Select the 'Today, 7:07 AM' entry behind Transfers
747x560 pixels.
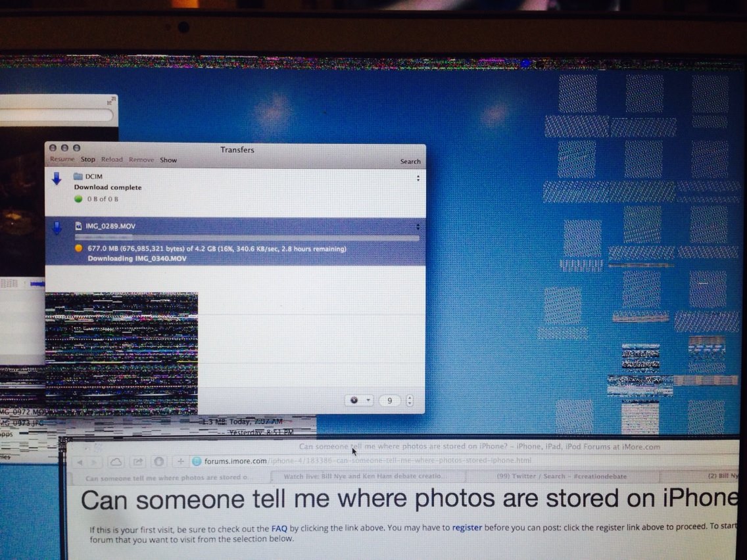click(256, 421)
